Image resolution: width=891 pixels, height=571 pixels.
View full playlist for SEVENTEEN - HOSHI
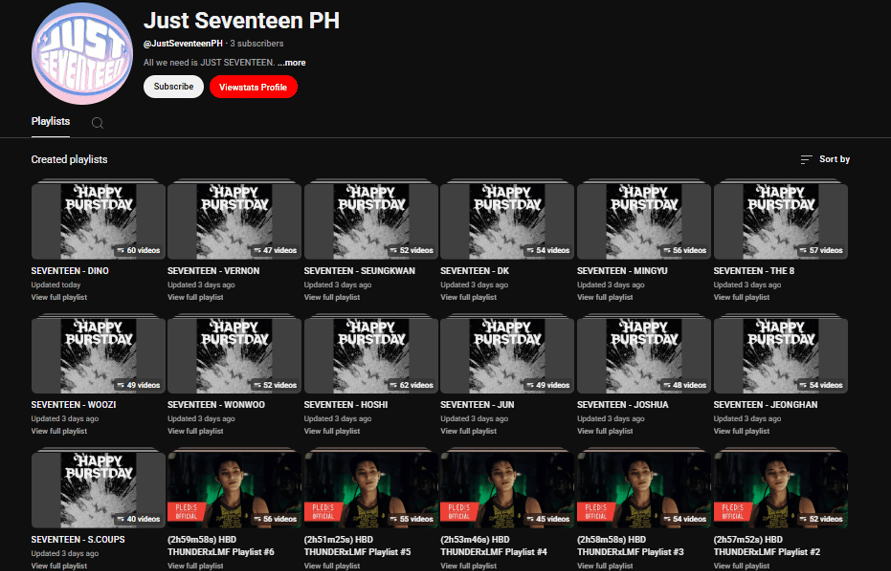332,431
